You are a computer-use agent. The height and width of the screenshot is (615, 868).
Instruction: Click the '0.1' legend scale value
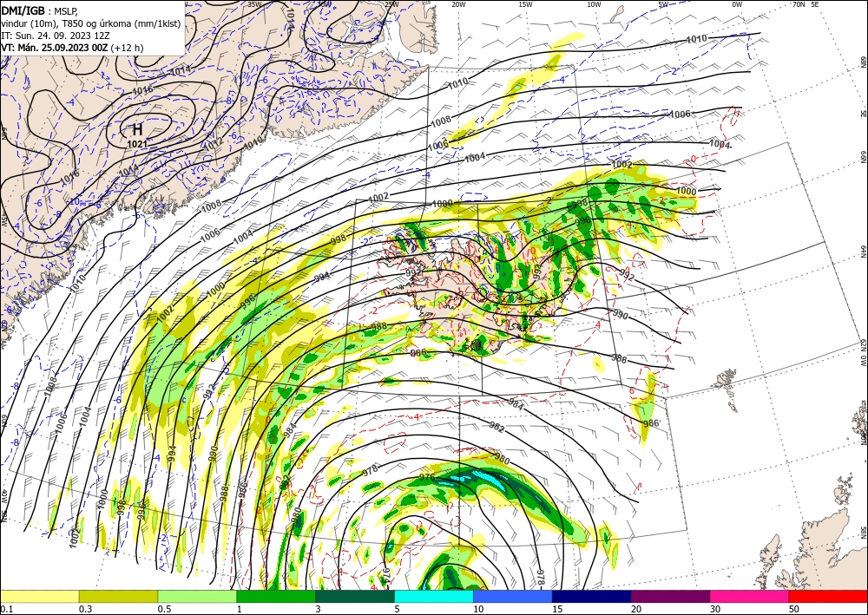tap(5, 609)
